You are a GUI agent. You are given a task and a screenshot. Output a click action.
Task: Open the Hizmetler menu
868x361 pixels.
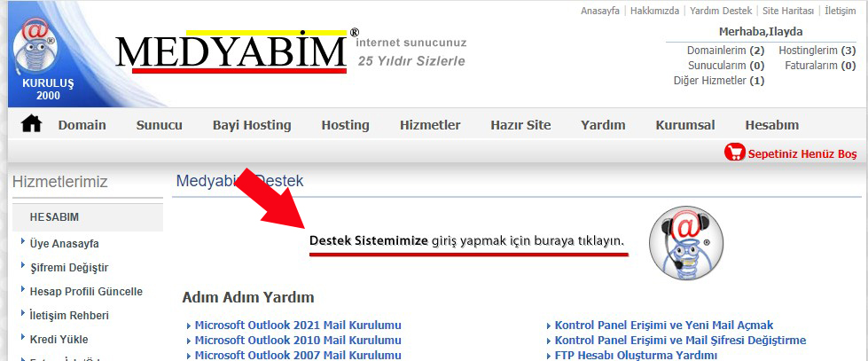tap(430, 125)
